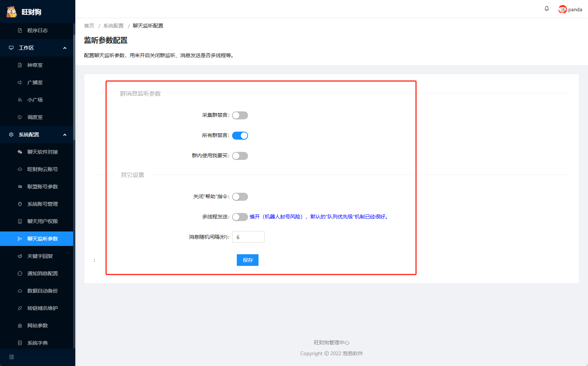The image size is (588, 366).
Task: Click the 系统配置 gear icon
Action: click(x=11, y=135)
